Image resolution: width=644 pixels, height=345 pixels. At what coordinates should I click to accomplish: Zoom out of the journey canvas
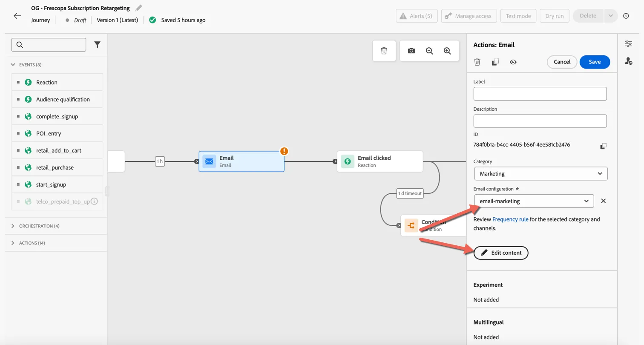pyautogui.click(x=429, y=51)
